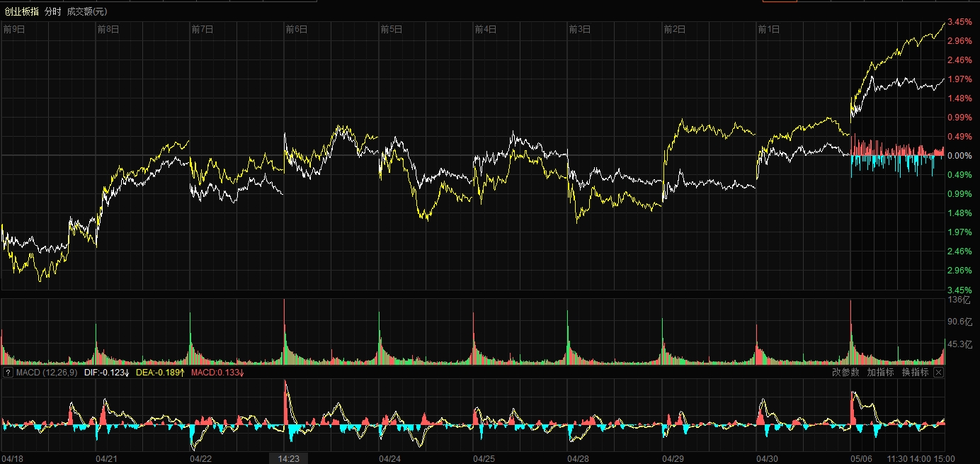Select the 前2日 day column header
The height and width of the screenshot is (464, 980).
pyautogui.click(x=675, y=29)
